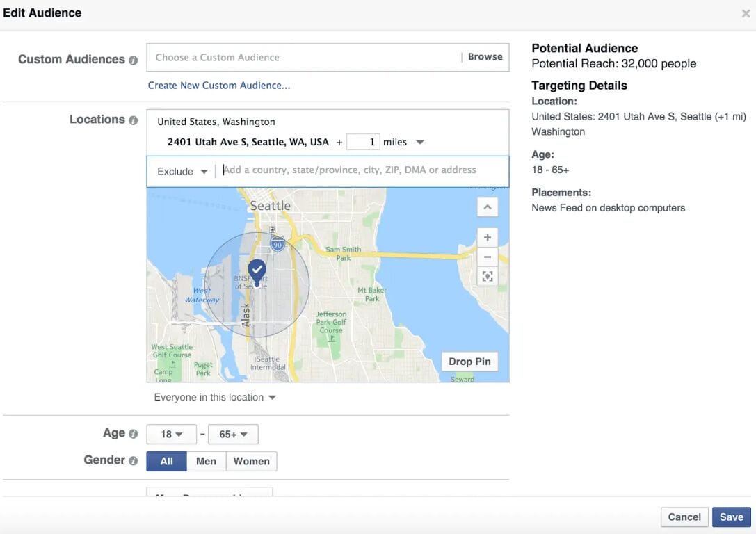Click the Age info icon
Image resolution: width=756 pixels, height=534 pixels.
(133, 434)
